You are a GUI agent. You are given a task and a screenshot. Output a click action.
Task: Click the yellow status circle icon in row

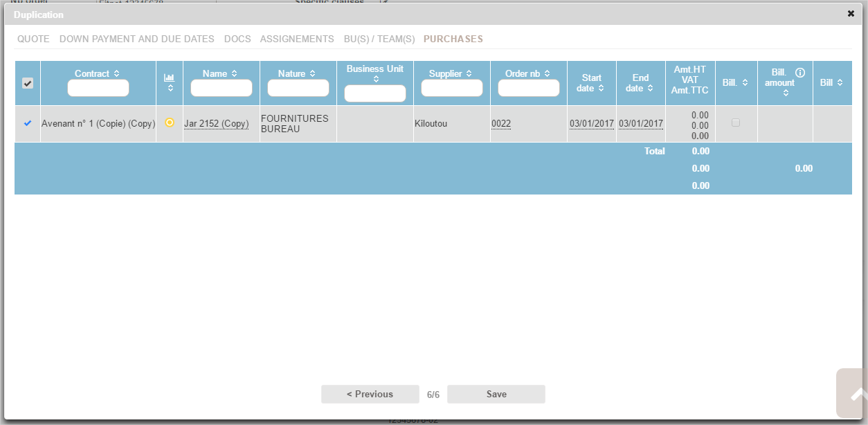(x=170, y=123)
